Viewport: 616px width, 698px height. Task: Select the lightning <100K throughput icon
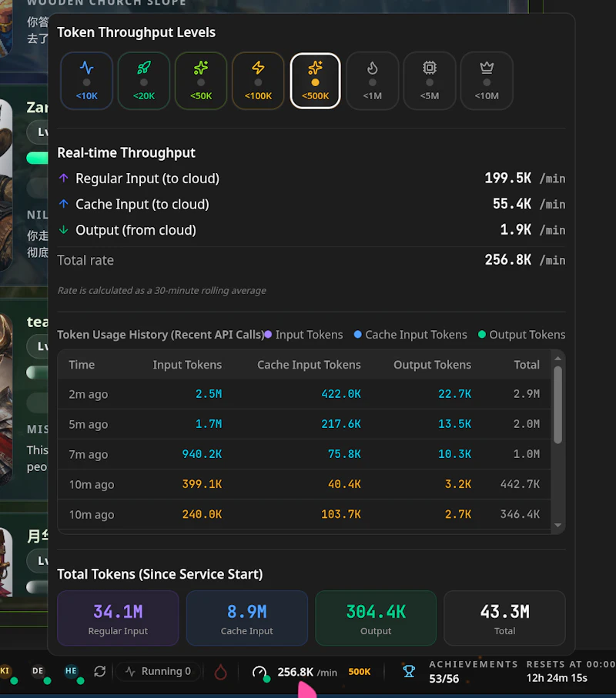click(258, 80)
